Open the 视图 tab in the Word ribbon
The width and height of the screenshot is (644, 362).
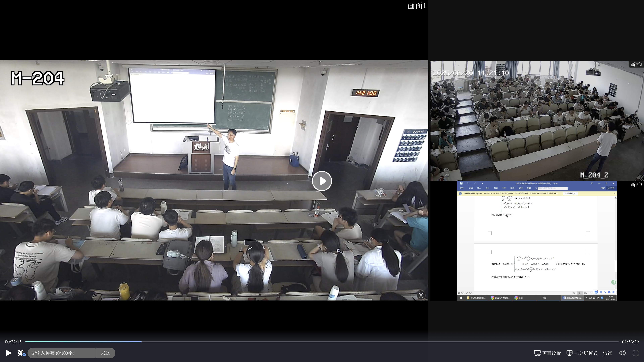point(529,188)
